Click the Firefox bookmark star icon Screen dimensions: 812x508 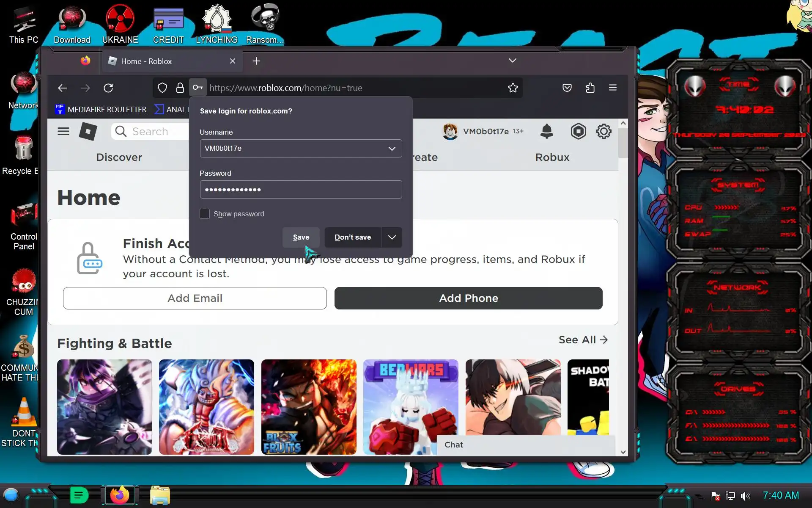pos(513,88)
